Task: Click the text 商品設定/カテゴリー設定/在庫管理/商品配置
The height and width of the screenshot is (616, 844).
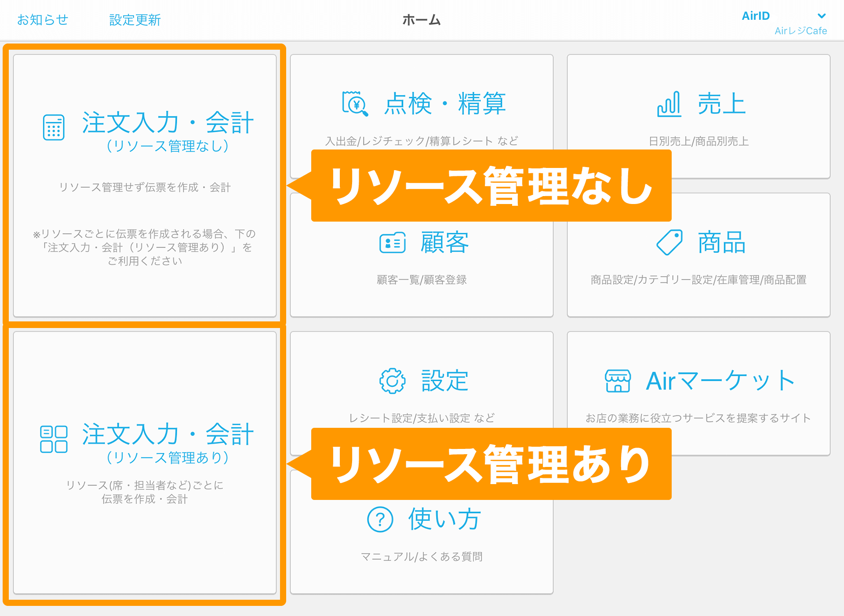Action: click(x=698, y=280)
